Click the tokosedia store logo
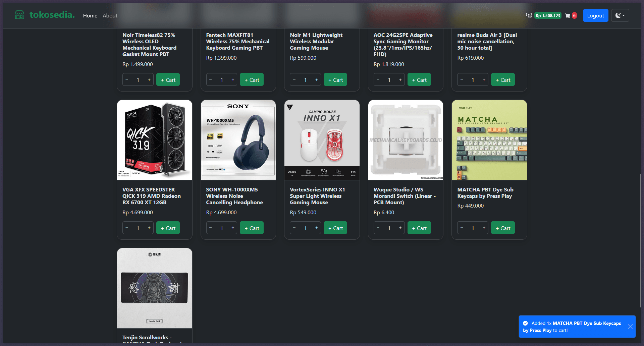 (x=44, y=15)
